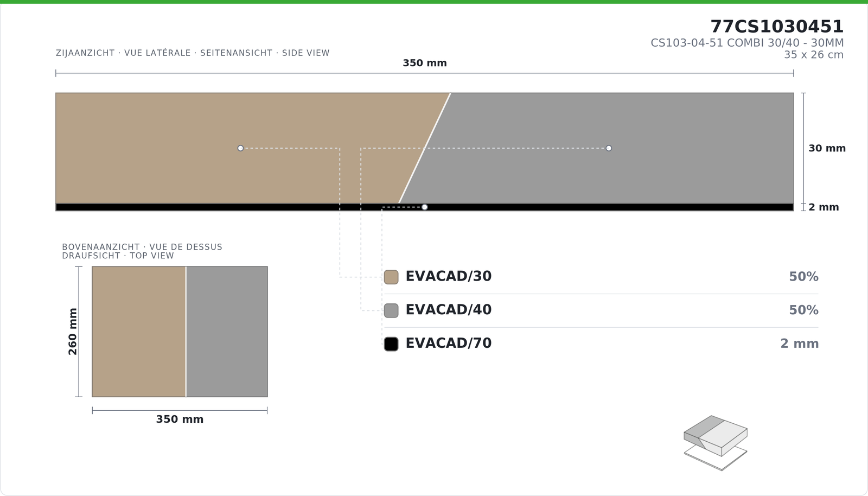
Task: Click the CS103-04-51 COMBI 30/40 subtitle
Action: pyautogui.click(x=747, y=43)
